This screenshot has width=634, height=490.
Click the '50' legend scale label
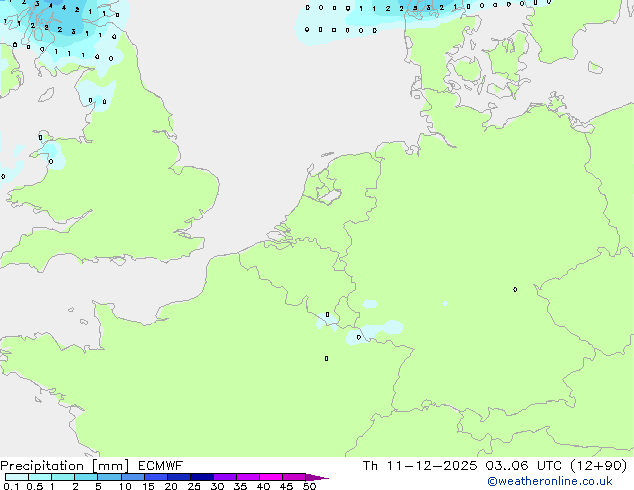point(309,486)
